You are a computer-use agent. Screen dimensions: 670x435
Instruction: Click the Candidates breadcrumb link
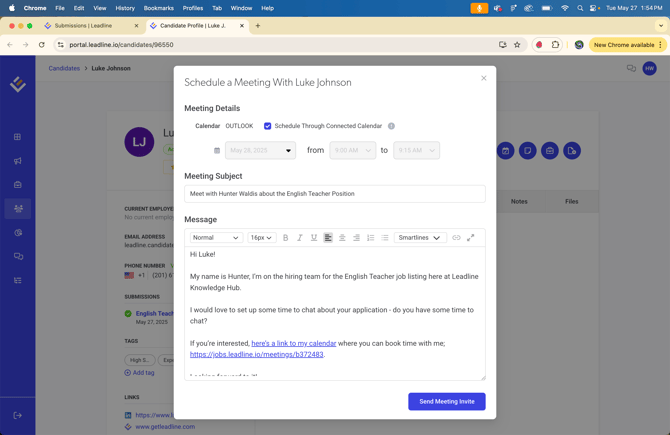[64, 68]
